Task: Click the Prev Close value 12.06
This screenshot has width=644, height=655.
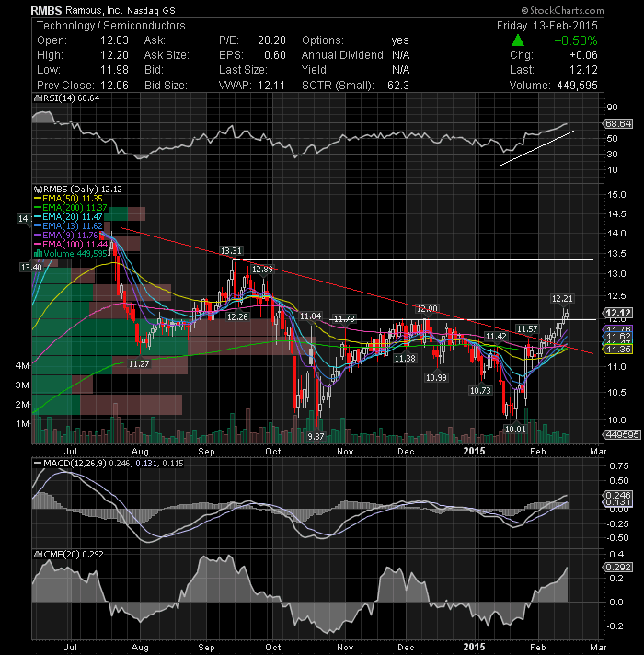Action: 114,86
